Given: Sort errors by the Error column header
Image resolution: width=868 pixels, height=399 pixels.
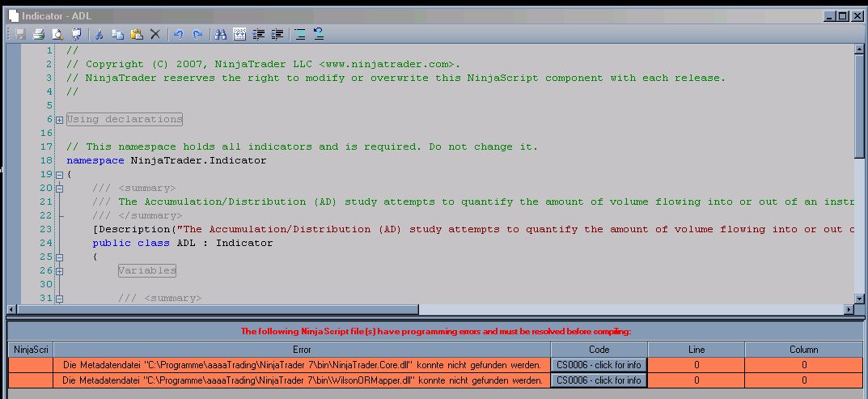Looking at the screenshot, I should point(302,350).
